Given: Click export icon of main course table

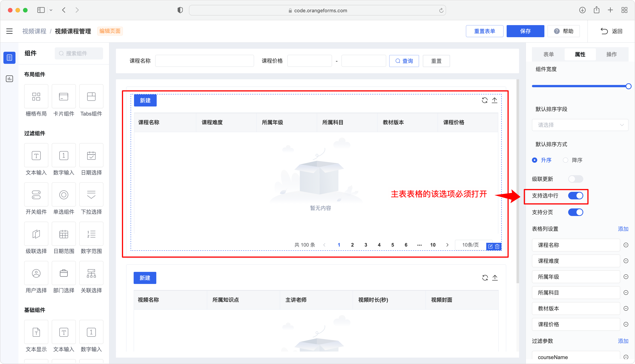Looking at the screenshot, I should click(495, 100).
